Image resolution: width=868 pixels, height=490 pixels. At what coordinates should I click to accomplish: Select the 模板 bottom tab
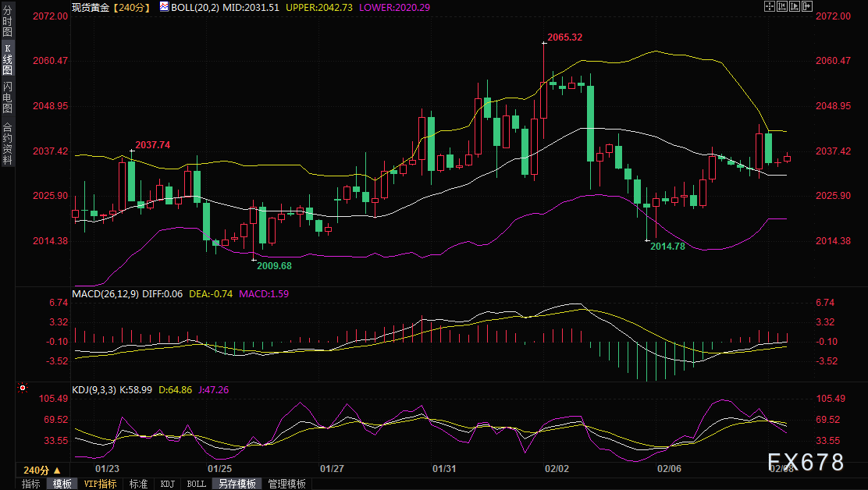point(62,484)
